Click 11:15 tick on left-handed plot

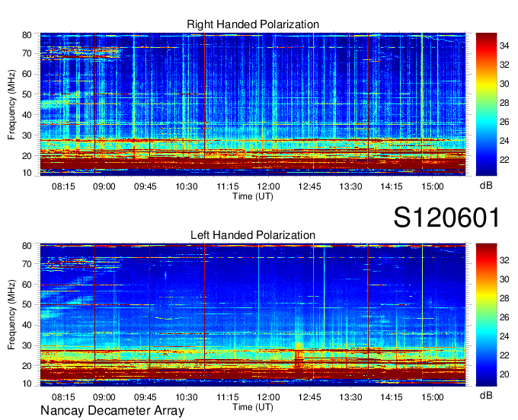pyautogui.click(x=227, y=397)
